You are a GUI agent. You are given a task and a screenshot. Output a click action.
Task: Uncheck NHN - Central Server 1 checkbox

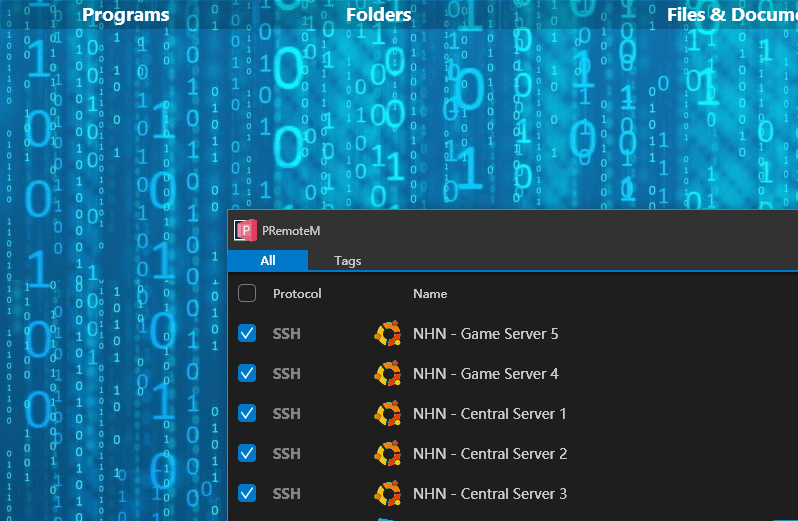pos(247,413)
